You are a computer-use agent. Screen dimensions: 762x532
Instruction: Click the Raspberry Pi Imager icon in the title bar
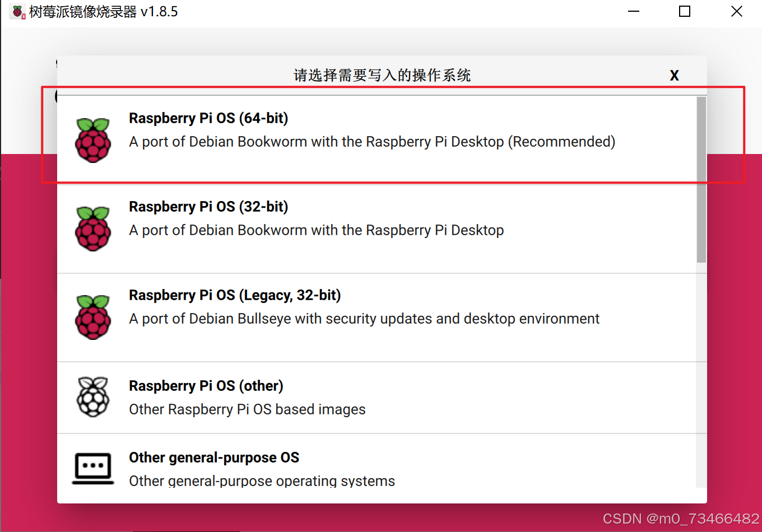[17, 11]
